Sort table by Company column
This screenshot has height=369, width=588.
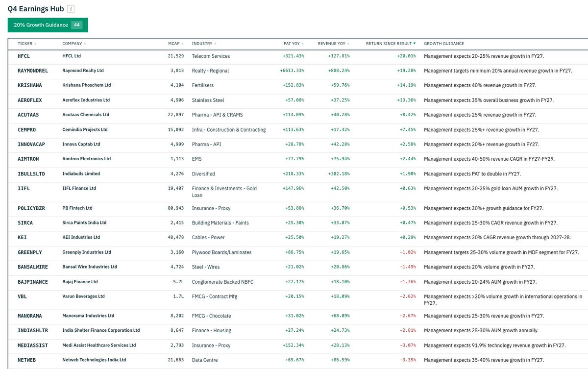(74, 44)
